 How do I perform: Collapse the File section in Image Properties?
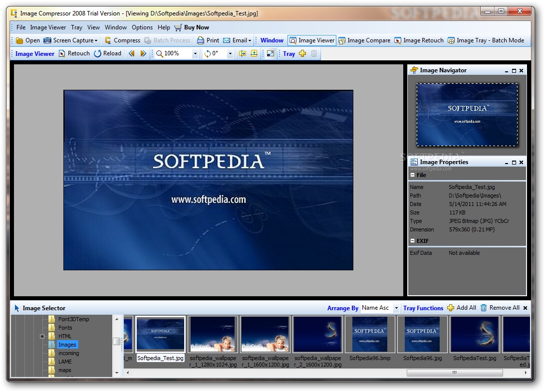tap(413, 175)
